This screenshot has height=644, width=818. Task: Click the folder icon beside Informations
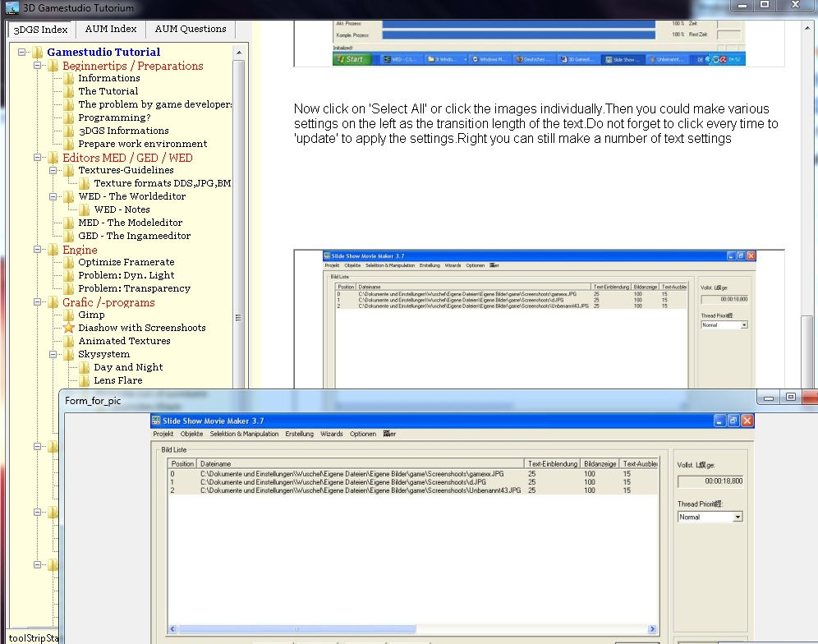click(69, 78)
